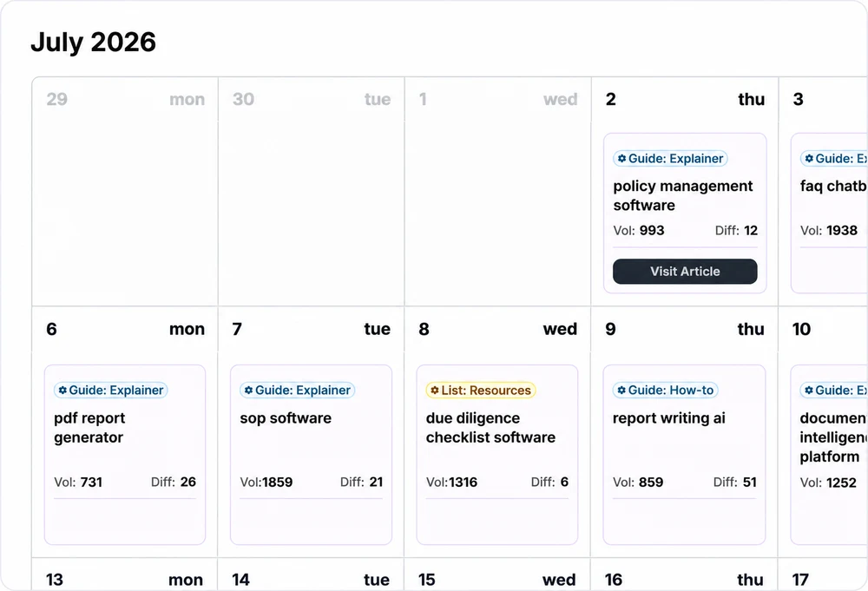Click the Guide: How-to tag badge
This screenshot has width=868, height=591.
coord(666,391)
